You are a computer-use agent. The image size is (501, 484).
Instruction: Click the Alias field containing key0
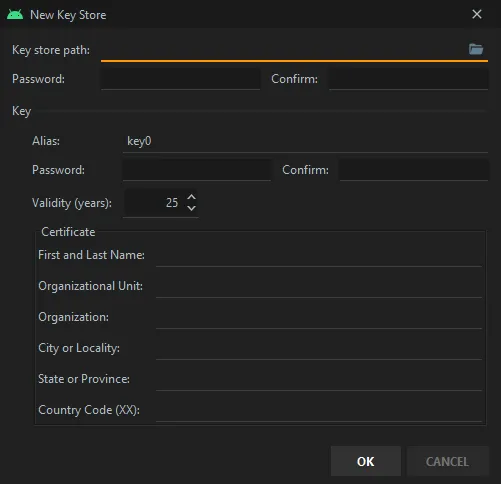(x=305, y=141)
